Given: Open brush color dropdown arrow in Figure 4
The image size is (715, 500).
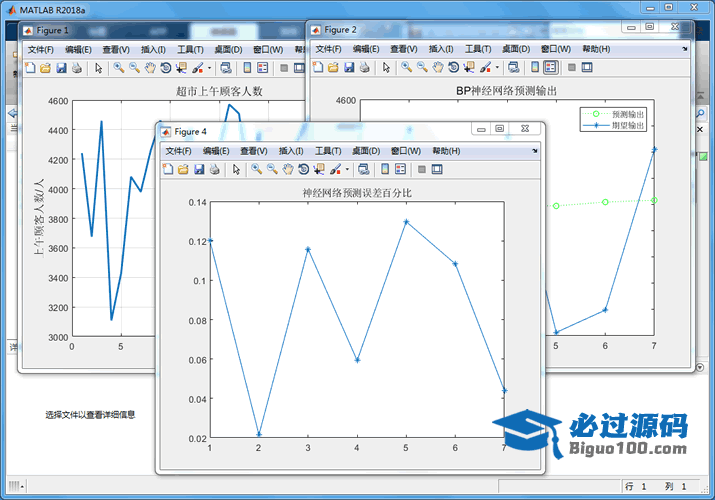Looking at the screenshot, I should coord(347,170).
